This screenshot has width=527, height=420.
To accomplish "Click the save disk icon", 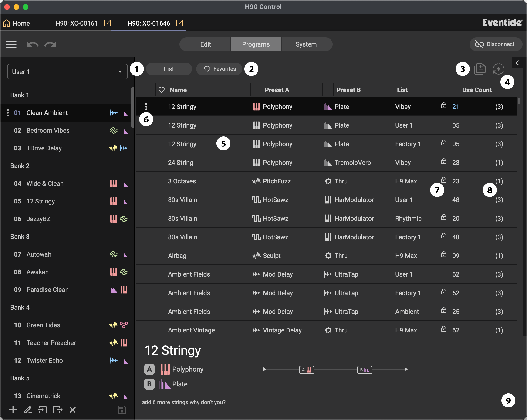I will (x=122, y=410).
